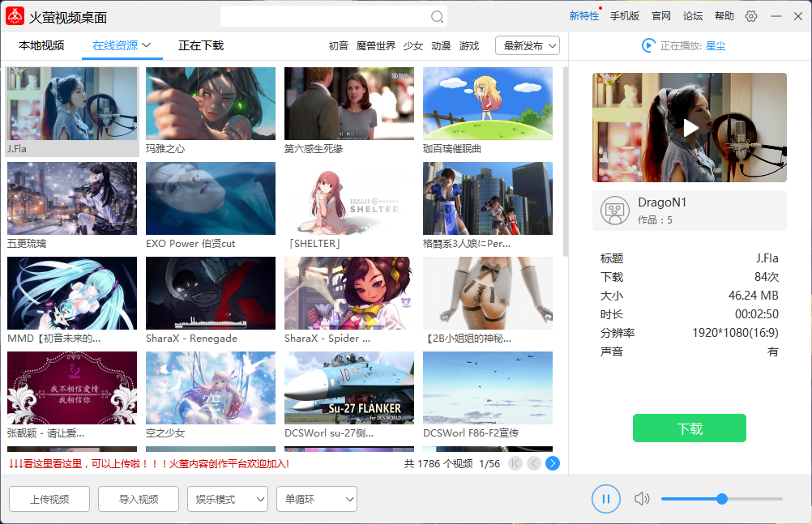
Task: Click the search magnifier icon
Action: point(437,16)
